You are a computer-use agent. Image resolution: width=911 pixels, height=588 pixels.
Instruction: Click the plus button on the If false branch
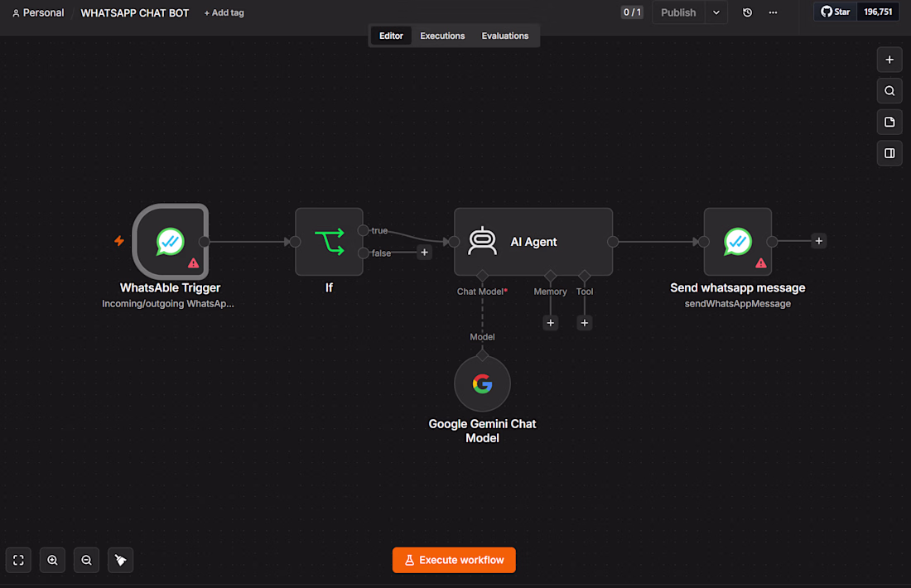pos(424,252)
